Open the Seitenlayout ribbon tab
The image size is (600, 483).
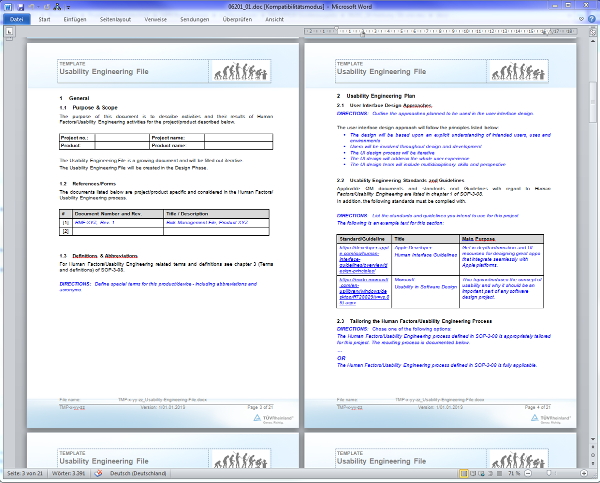[115, 19]
